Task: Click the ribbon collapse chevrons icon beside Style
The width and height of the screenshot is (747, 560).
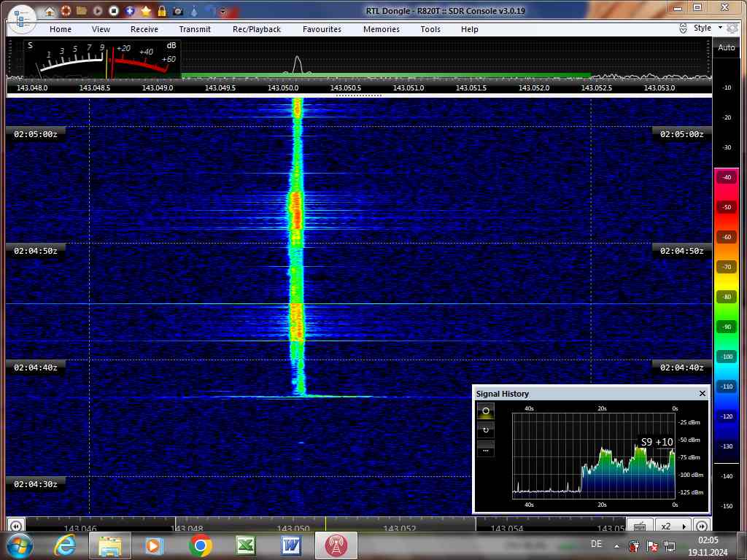Action: [683, 28]
